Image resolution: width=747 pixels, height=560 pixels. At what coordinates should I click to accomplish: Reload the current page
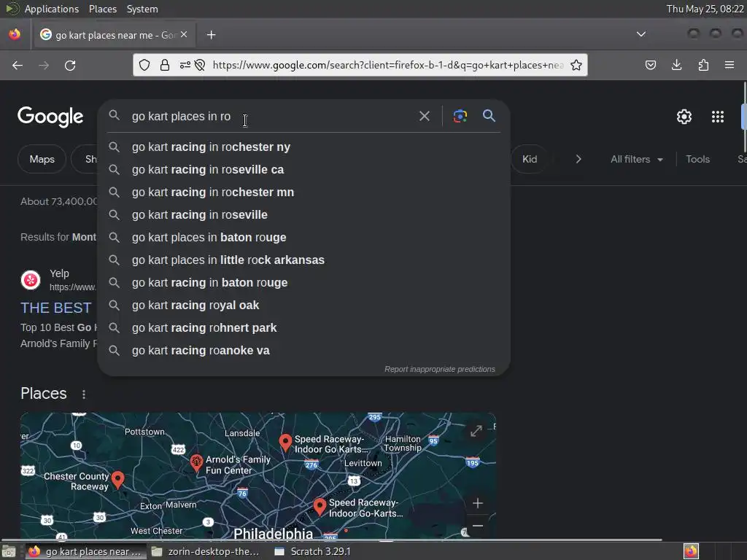coord(70,65)
